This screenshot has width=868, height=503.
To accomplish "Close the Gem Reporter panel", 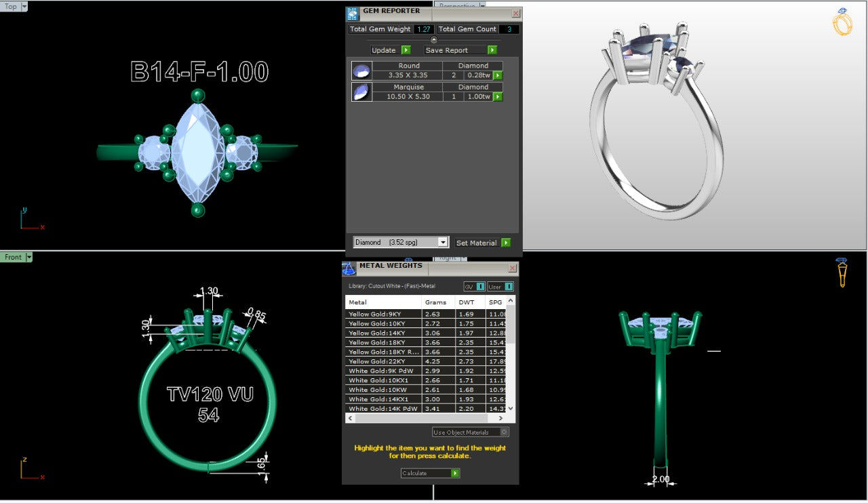I will tap(515, 13).
